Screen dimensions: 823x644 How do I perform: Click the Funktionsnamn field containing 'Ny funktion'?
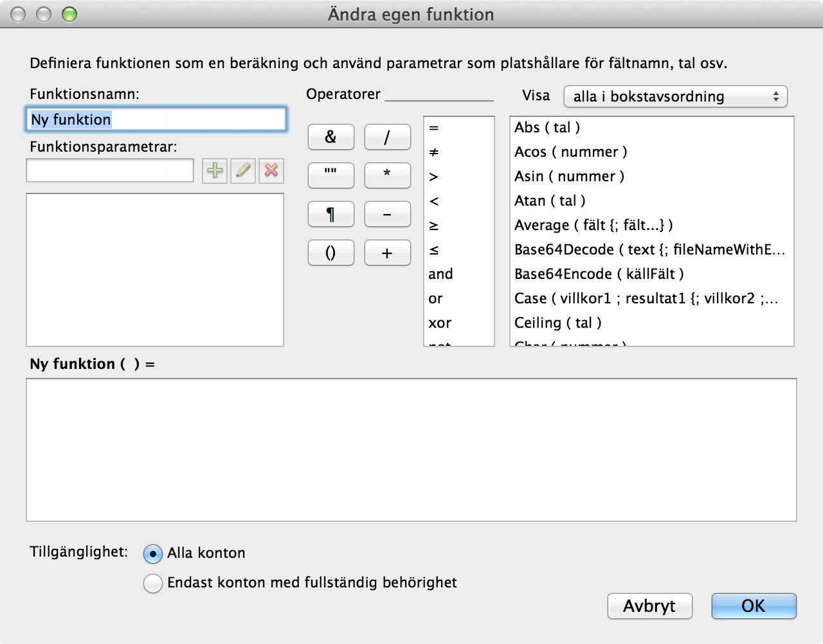158,120
